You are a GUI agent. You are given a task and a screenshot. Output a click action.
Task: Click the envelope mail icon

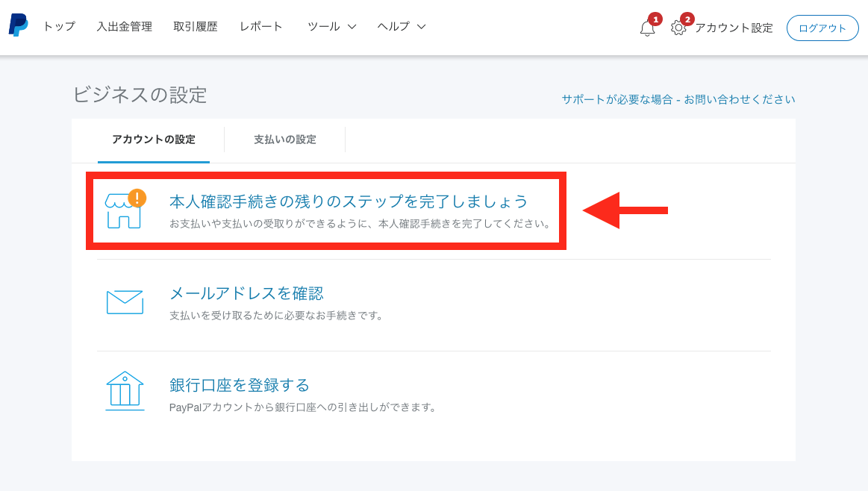pos(125,301)
